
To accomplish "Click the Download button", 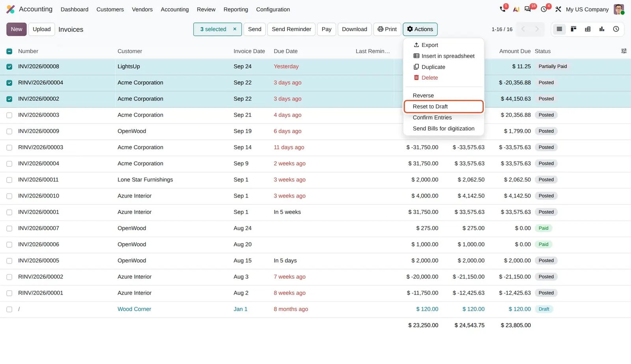I will 355,29.
